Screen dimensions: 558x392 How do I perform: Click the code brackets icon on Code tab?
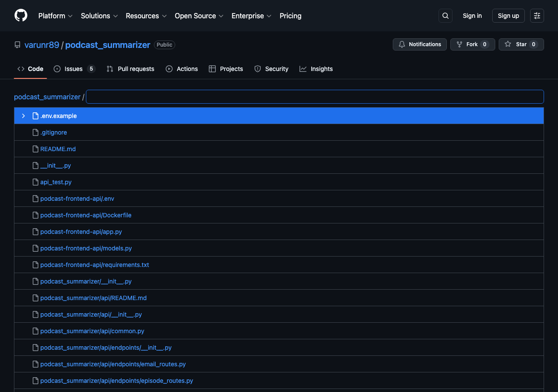(x=21, y=69)
